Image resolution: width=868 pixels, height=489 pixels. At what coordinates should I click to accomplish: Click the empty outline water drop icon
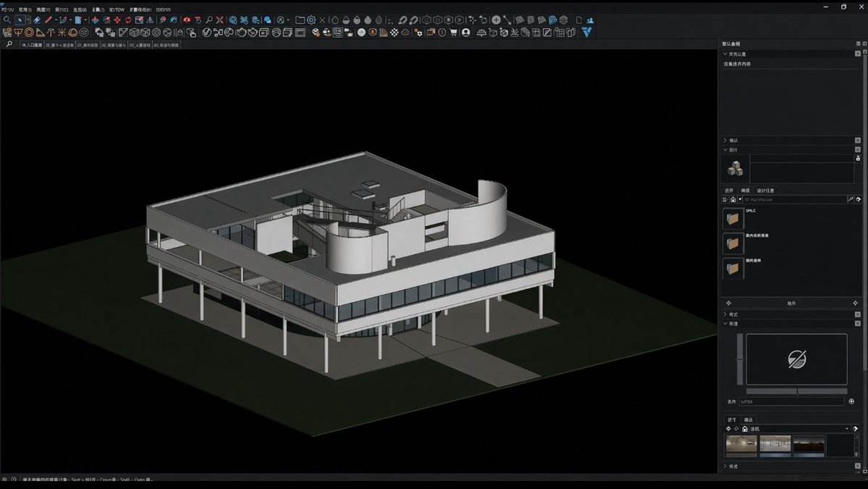[x=334, y=20]
